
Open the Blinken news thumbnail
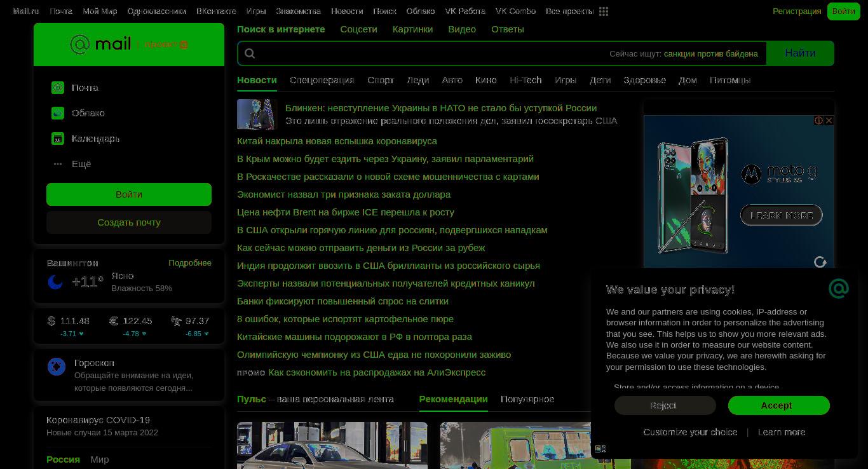pos(257,114)
